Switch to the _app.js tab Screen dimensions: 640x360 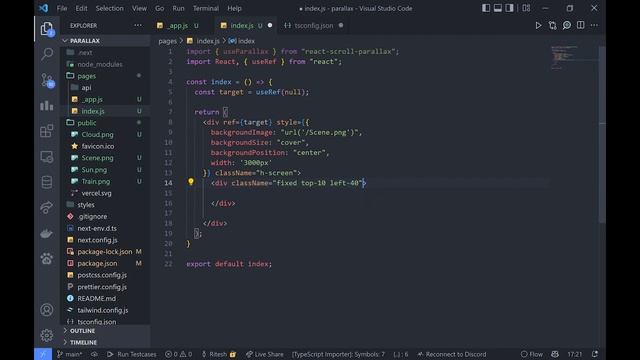click(x=178, y=25)
